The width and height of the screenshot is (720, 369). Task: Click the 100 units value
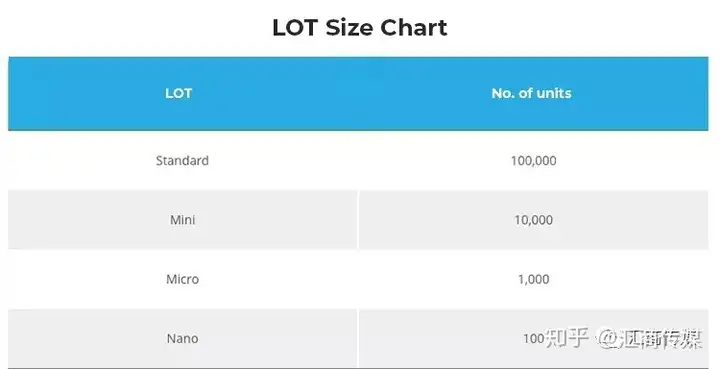(x=533, y=339)
